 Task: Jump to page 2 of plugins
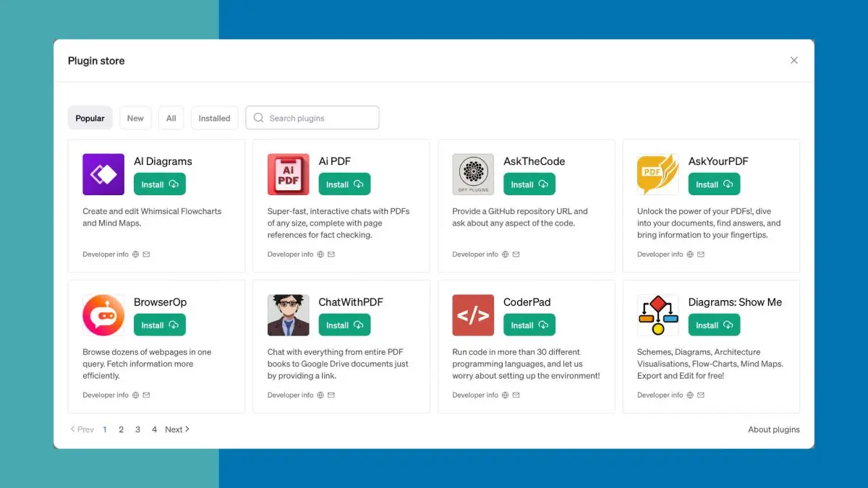(x=121, y=429)
